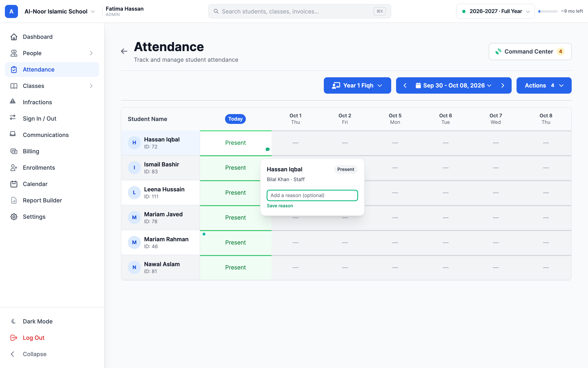Click the Add a reason input field
588x368 pixels.
(x=312, y=195)
